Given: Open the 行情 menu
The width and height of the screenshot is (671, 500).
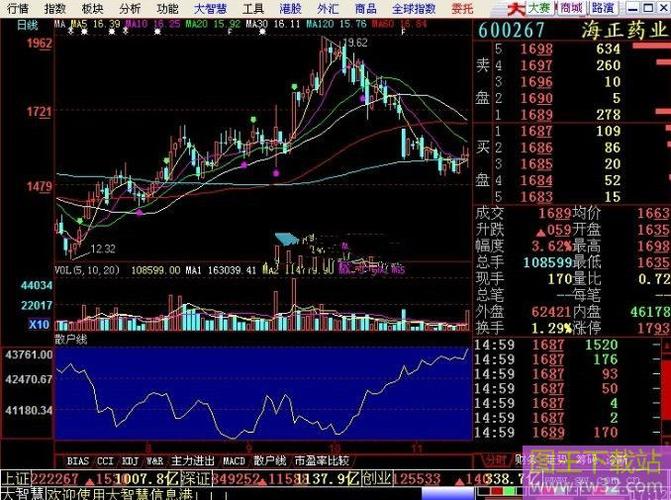Looking at the screenshot, I should coord(18,8).
